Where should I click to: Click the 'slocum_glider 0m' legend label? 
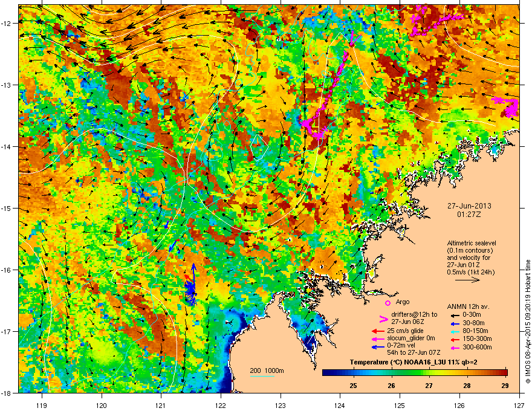(x=411, y=338)
